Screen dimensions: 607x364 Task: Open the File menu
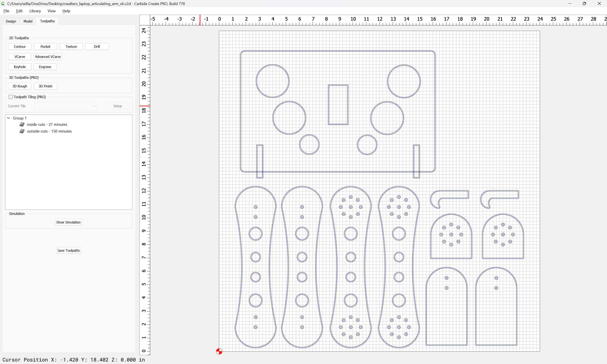point(6,11)
